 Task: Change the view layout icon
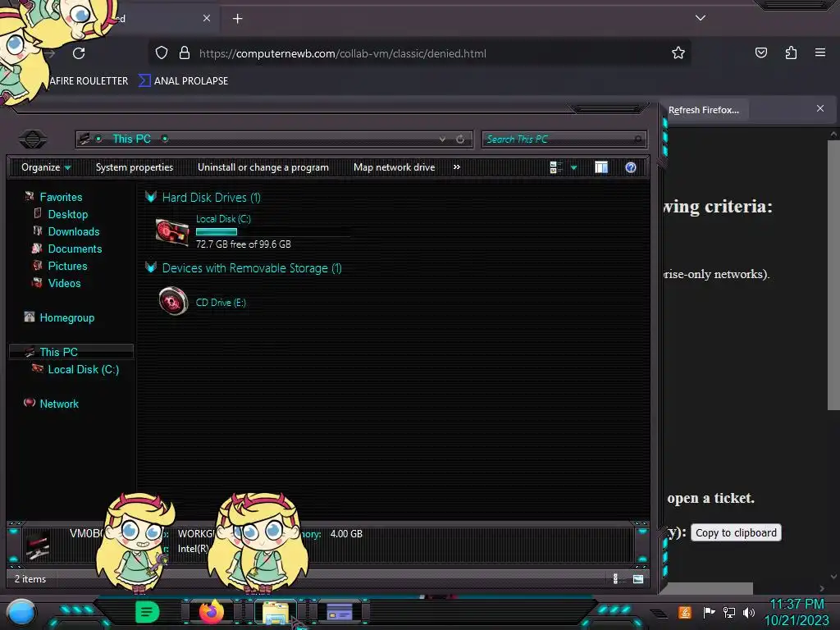556,167
